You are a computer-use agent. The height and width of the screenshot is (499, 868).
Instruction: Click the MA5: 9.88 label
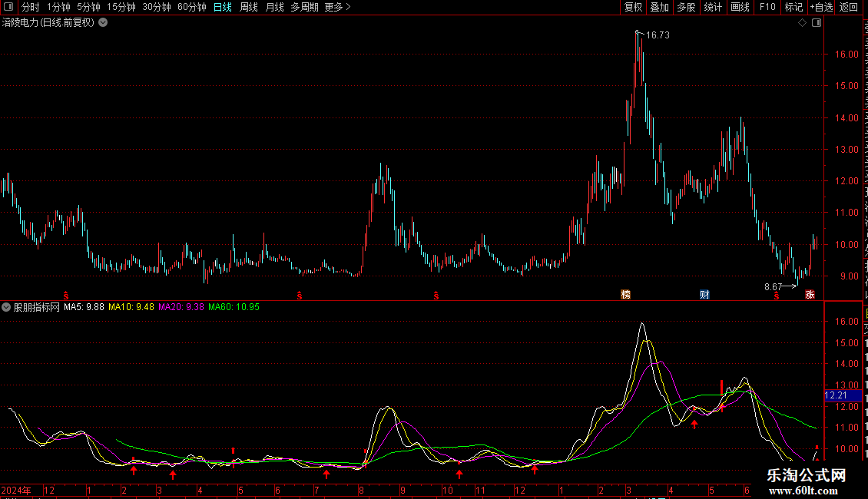84,307
